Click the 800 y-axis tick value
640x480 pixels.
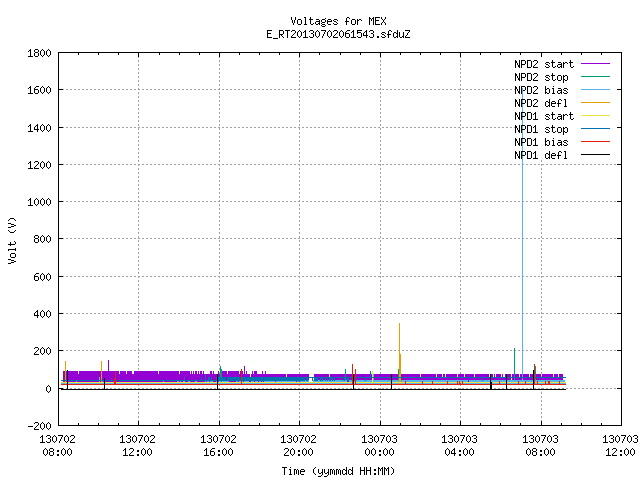coord(42,239)
